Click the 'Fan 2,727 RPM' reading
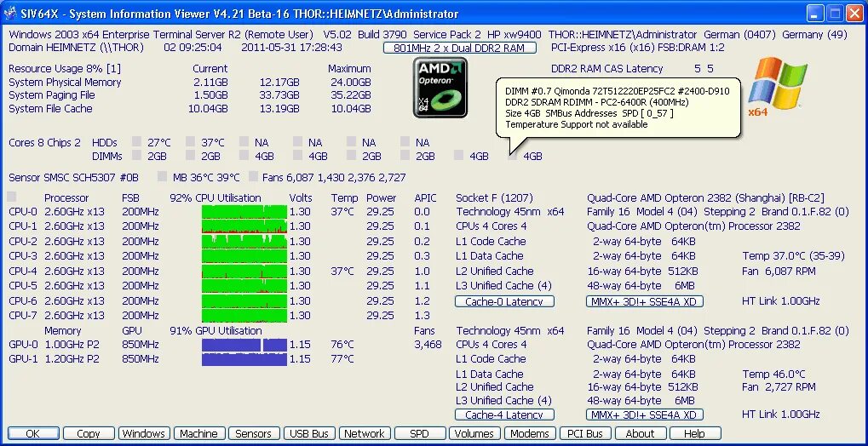This screenshot has height=446, width=868. (779, 386)
